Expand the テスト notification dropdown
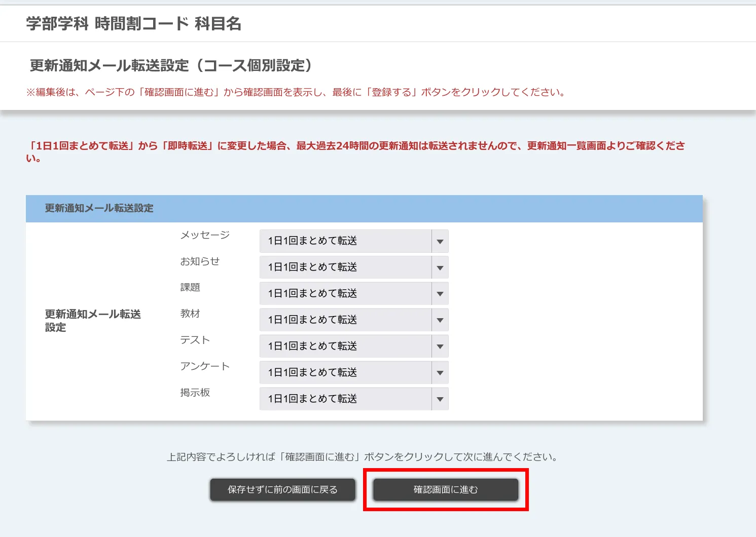Viewport: 756px width, 537px height. pyautogui.click(x=353, y=346)
